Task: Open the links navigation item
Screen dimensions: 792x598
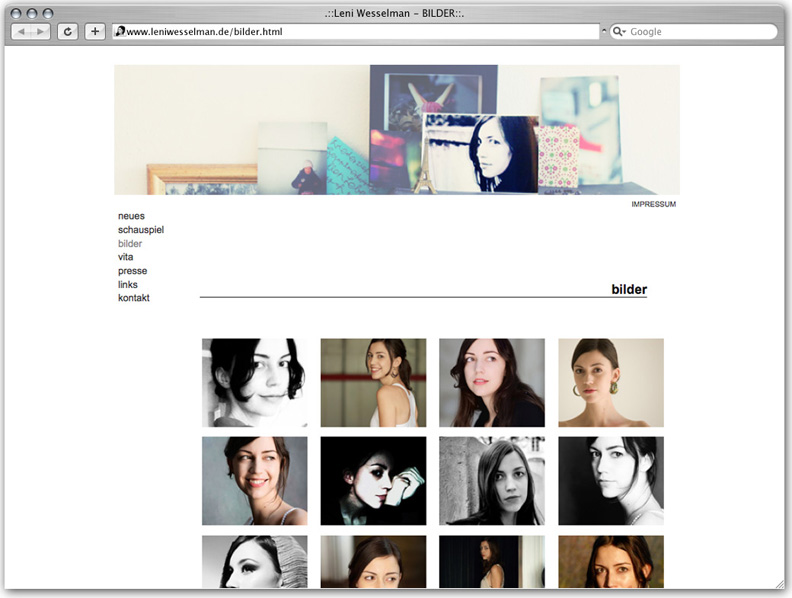Action: [x=127, y=285]
